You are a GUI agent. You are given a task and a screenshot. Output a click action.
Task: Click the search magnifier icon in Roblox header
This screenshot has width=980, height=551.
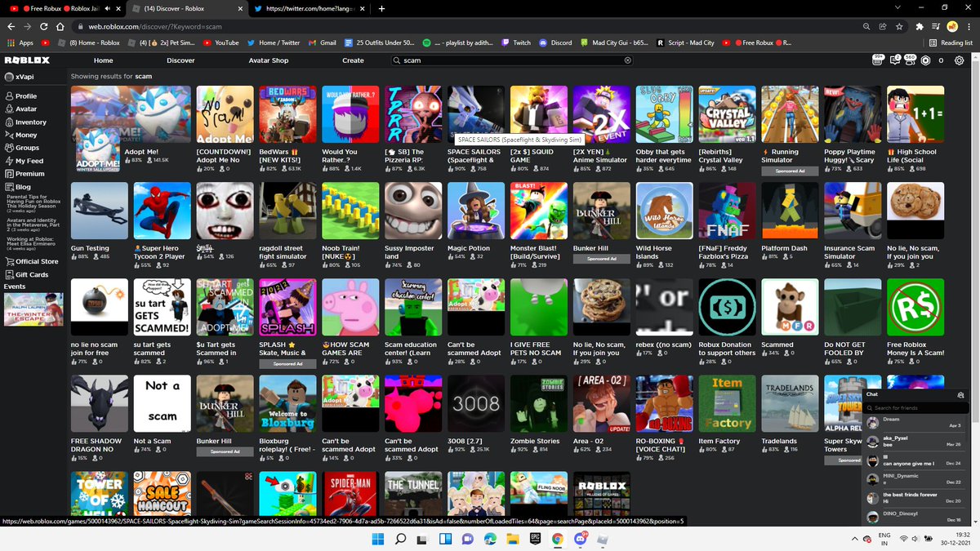coord(397,60)
